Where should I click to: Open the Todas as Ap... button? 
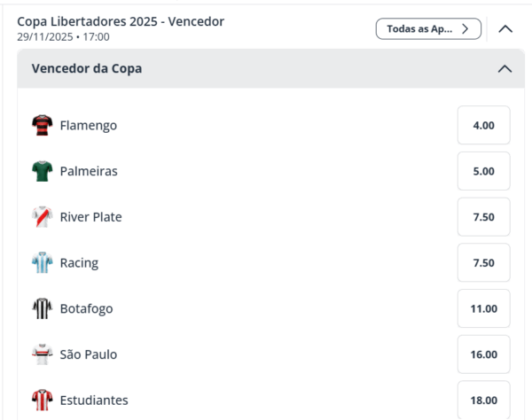point(428,29)
